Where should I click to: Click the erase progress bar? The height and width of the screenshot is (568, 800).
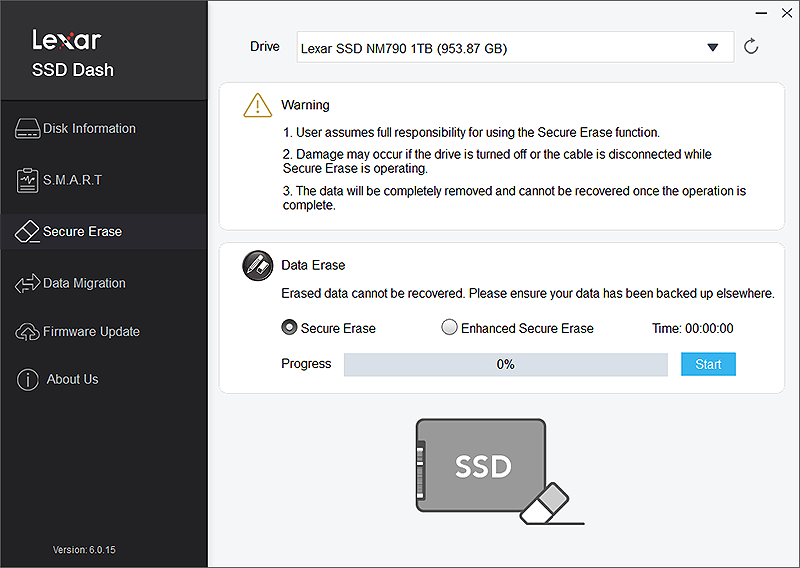[x=505, y=365]
